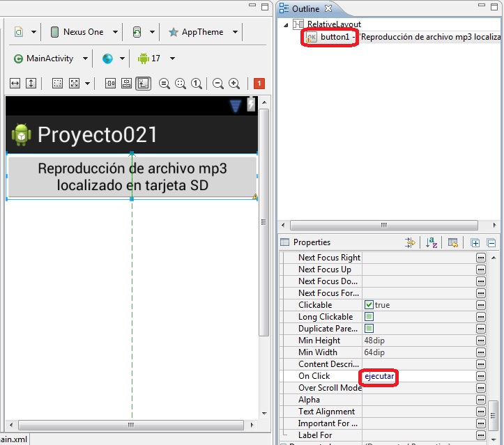Image resolution: width=504 pixels, height=445 pixels.
Task: Collapse all properties minus icon
Action: (491, 243)
